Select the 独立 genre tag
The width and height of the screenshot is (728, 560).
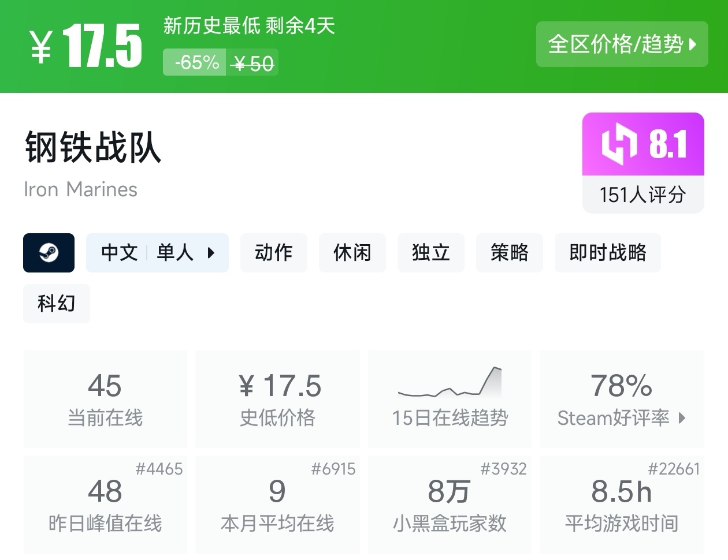coord(430,252)
